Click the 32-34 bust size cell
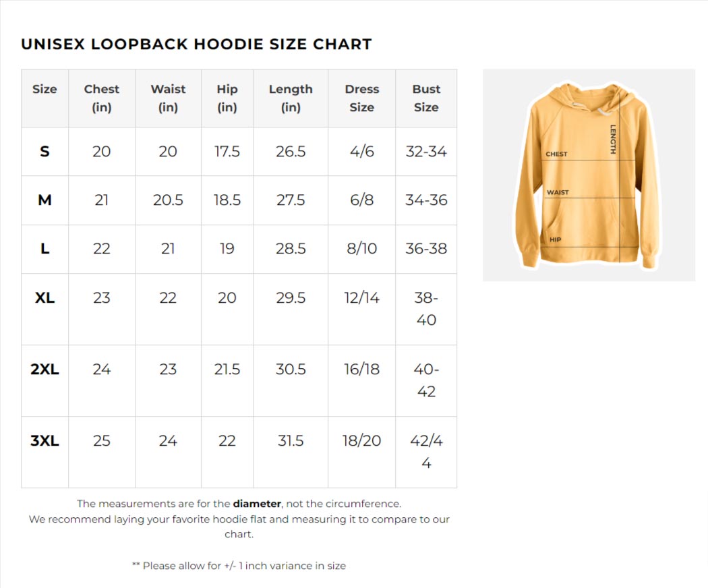The width and height of the screenshot is (708, 588). pyautogui.click(x=426, y=152)
